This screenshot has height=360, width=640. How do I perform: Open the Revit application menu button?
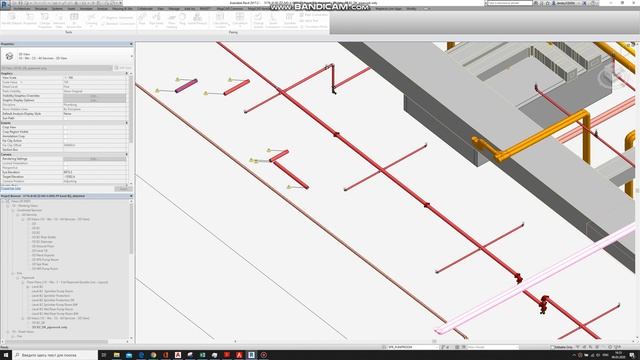5,4
